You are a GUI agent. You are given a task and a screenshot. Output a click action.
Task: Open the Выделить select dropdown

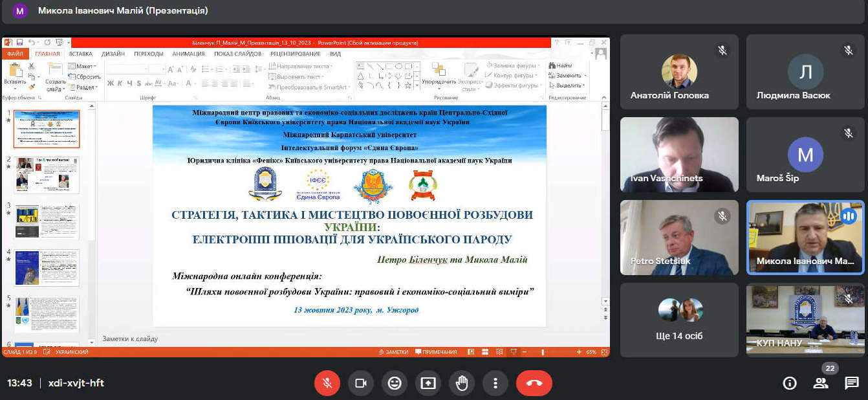click(570, 85)
